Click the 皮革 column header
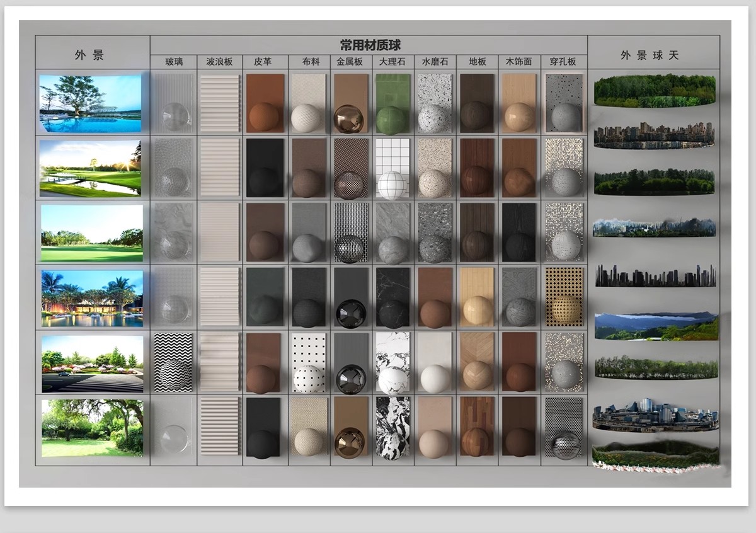Screen dimensions: 756x533 [x=263, y=62]
